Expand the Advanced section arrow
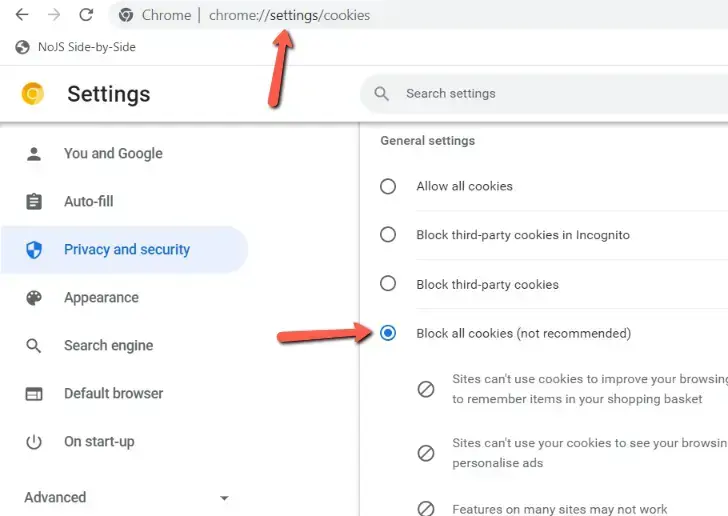The height and width of the screenshot is (516, 728). tap(224, 498)
